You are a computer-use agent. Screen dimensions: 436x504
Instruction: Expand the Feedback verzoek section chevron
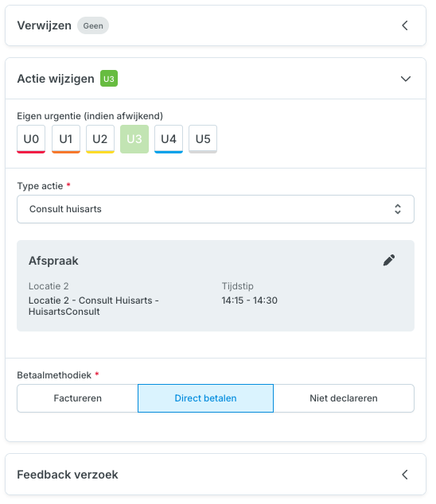(405, 475)
